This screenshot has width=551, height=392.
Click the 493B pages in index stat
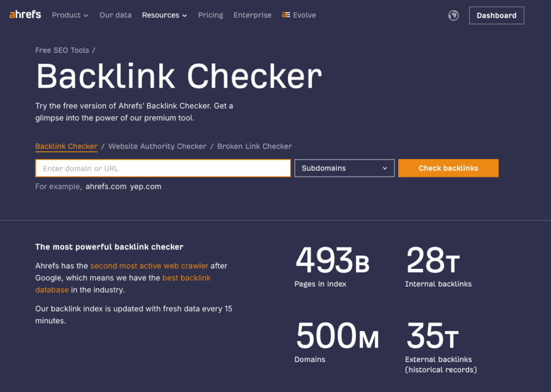pyautogui.click(x=332, y=267)
